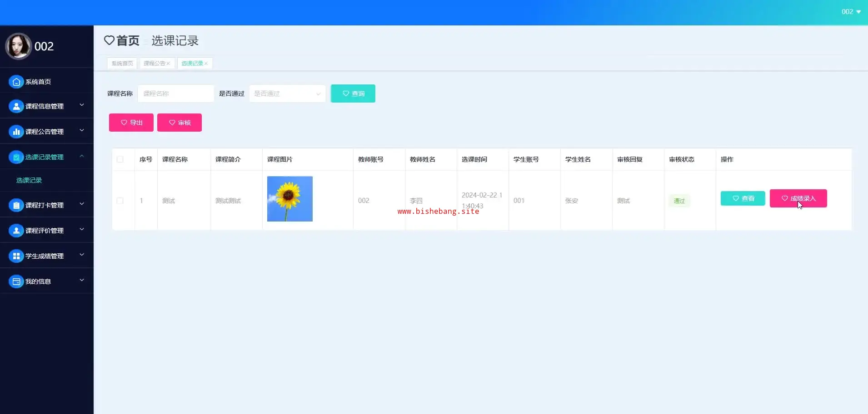Screen dimensions: 868x414
Task: Click the 课程信息管理 person icon
Action: 16,106
